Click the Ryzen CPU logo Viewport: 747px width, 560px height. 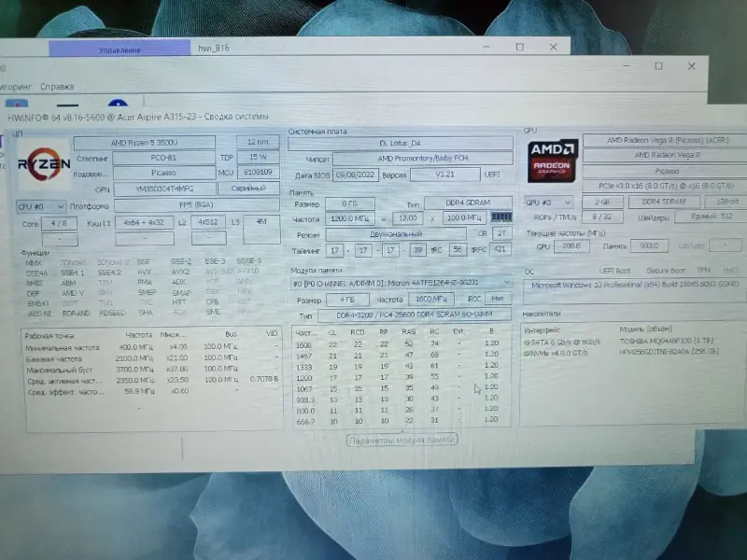point(44,164)
